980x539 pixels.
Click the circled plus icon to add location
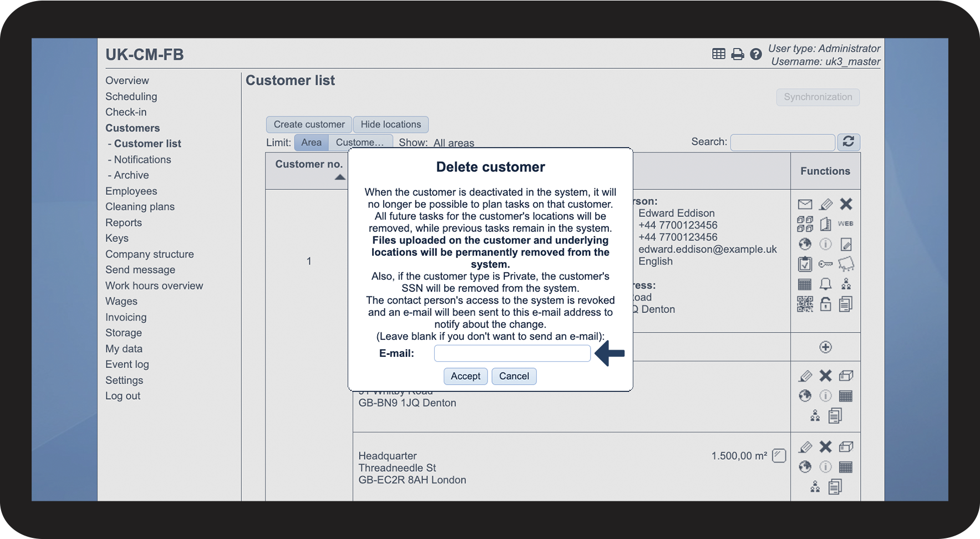(x=825, y=347)
